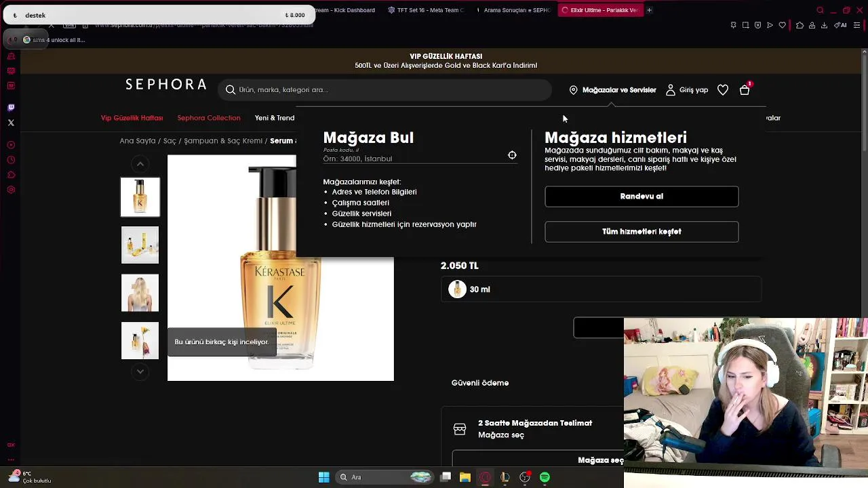The width and height of the screenshot is (868, 488).
Task: Open the shopping basket icon
Action: click(x=745, y=89)
